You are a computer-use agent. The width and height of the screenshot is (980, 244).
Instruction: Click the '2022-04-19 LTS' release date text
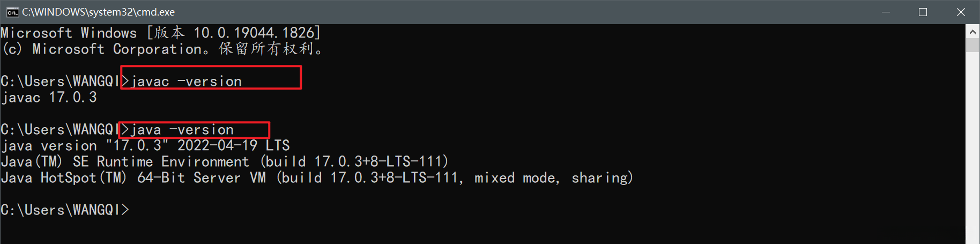click(233, 146)
